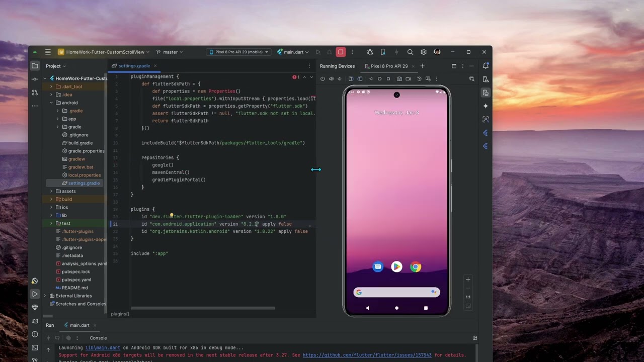Open Chrome on the emulator home screen
This screenshot has height=362, width=644.
tap(416, 267)
